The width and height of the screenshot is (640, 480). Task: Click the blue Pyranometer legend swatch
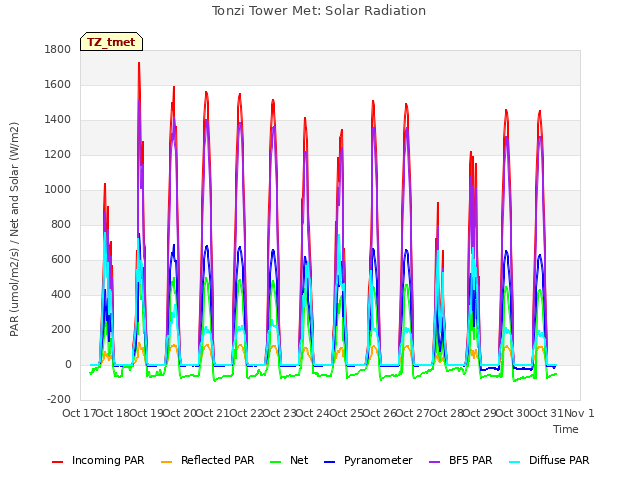(329, 462)
